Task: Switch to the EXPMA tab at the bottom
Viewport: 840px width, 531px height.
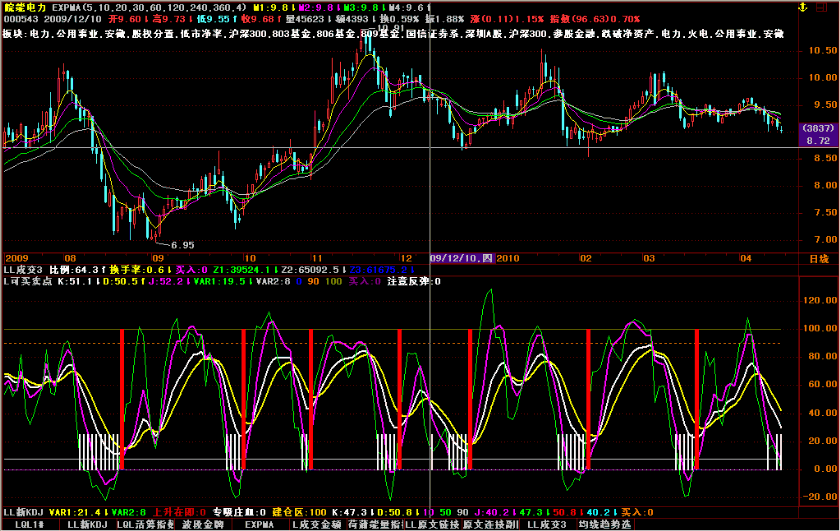Action: coord(259,524)
